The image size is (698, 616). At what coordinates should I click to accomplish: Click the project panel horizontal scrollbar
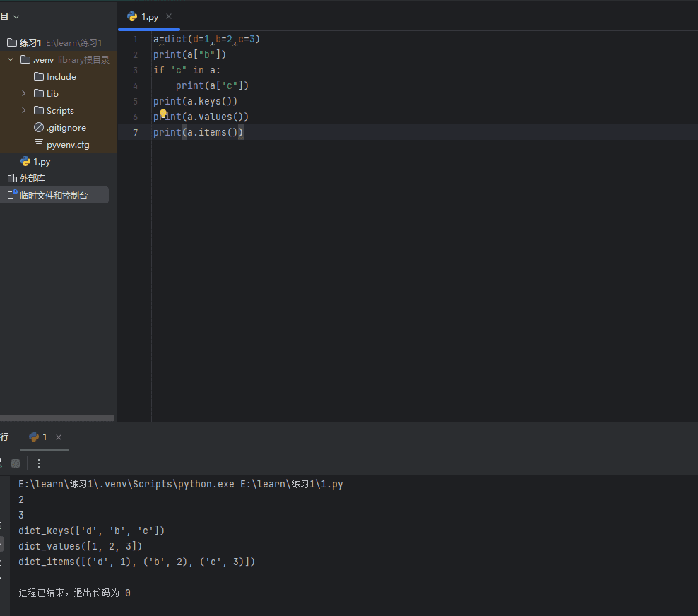(57, 418)
